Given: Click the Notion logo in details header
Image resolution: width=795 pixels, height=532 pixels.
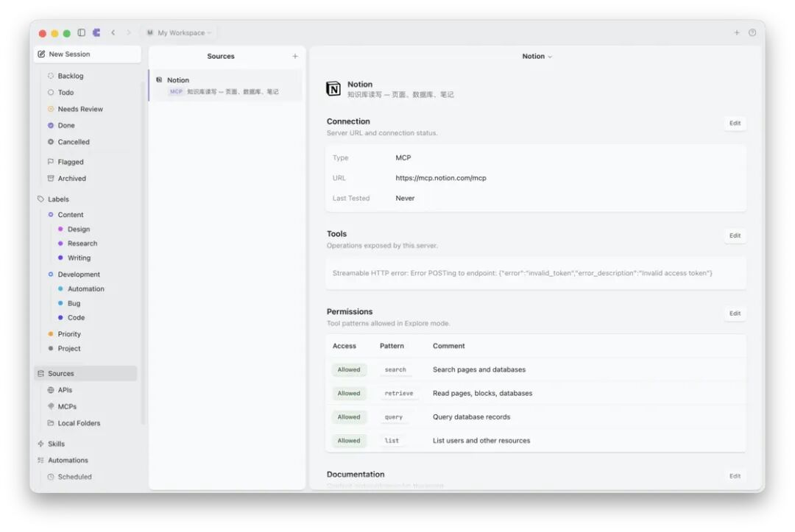Looking at the screenshot, I should [333, 88].
